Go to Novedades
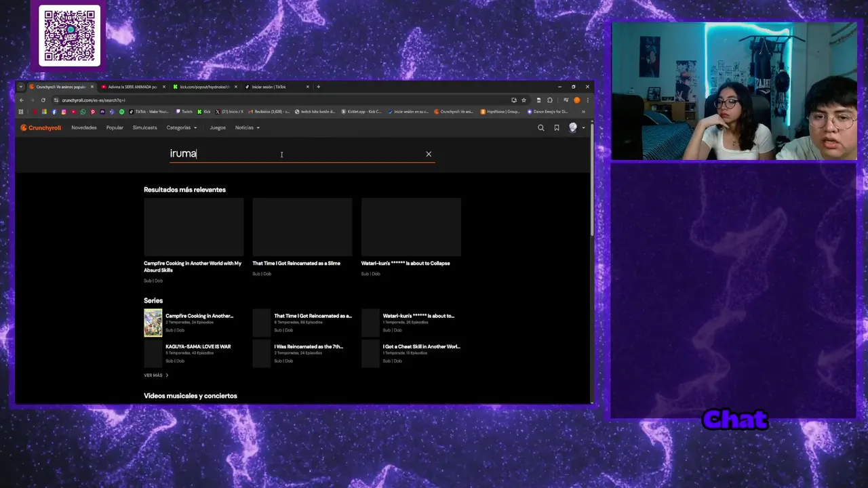Image resolution: width=868 pixels, height=488 pixels. click(84, 127)
